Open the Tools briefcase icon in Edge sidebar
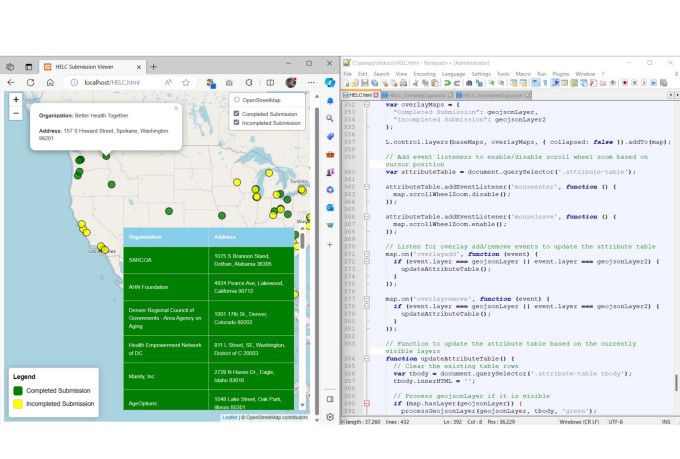 tap(330, 154)
